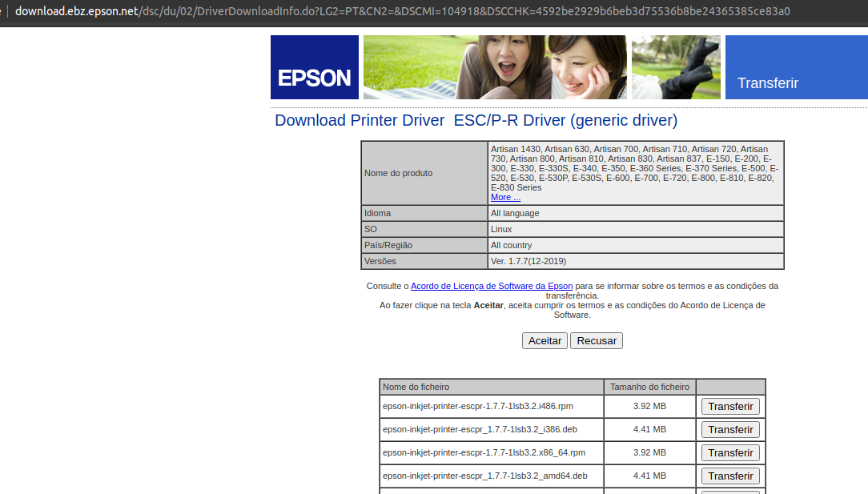Image resolution: width=868 pixels, height=494 pixels.
Task: Click 4.41 MB size of i386.deb row
Action: point(650,429)
